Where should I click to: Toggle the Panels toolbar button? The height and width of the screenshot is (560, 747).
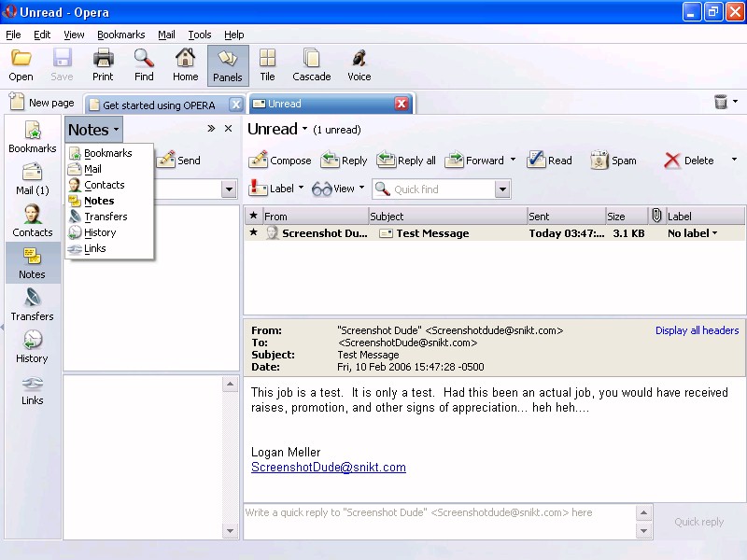pyautogui.click(x=228, y=65)
